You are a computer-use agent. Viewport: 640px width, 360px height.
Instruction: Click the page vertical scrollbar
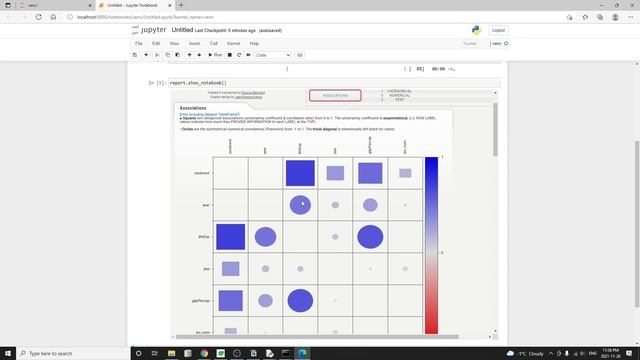637,224
